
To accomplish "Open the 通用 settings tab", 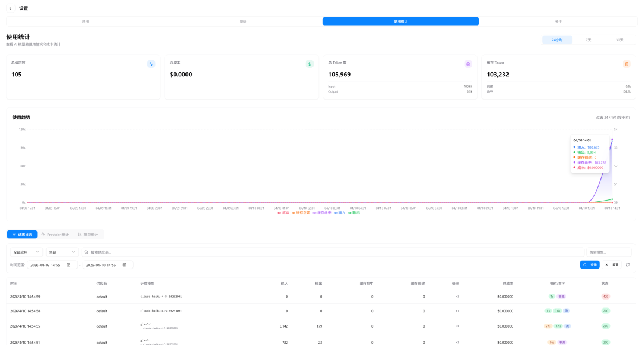I will tap(85, 21).
